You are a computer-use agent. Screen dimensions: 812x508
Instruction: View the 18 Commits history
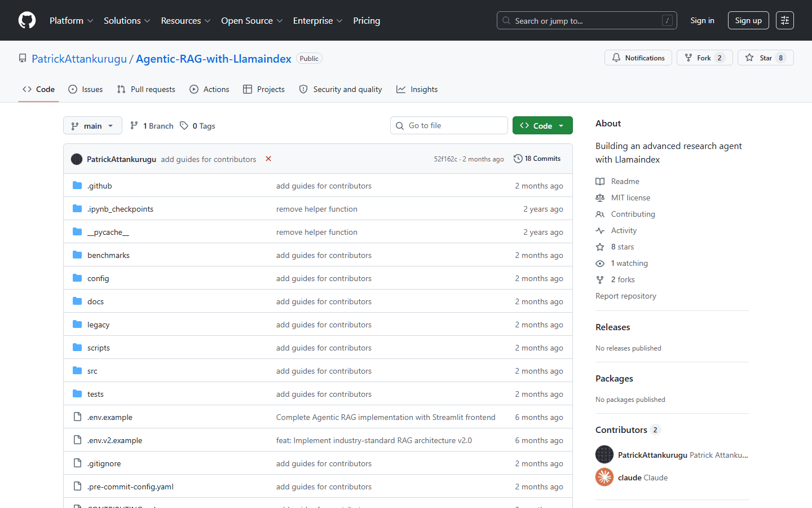[537, 159]
